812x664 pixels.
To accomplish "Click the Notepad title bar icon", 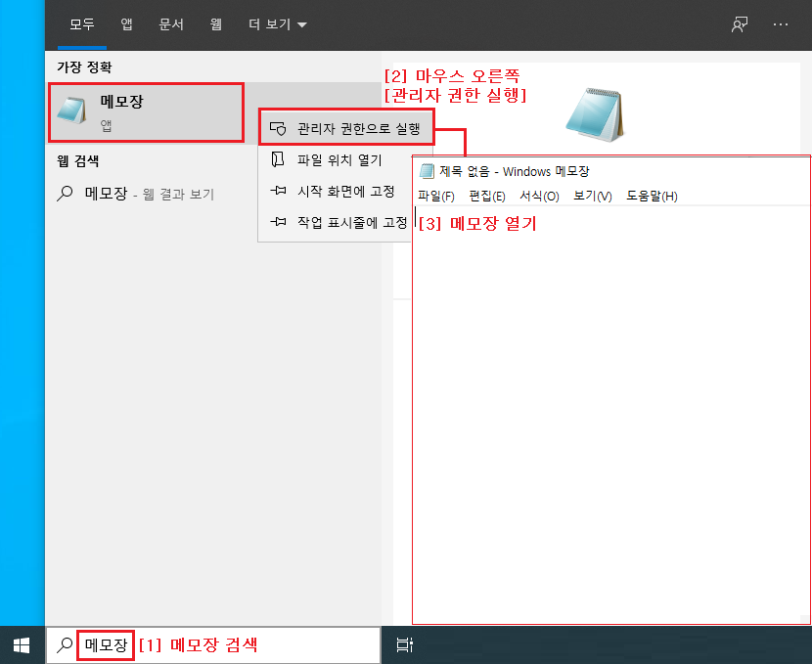I will 427,171.
